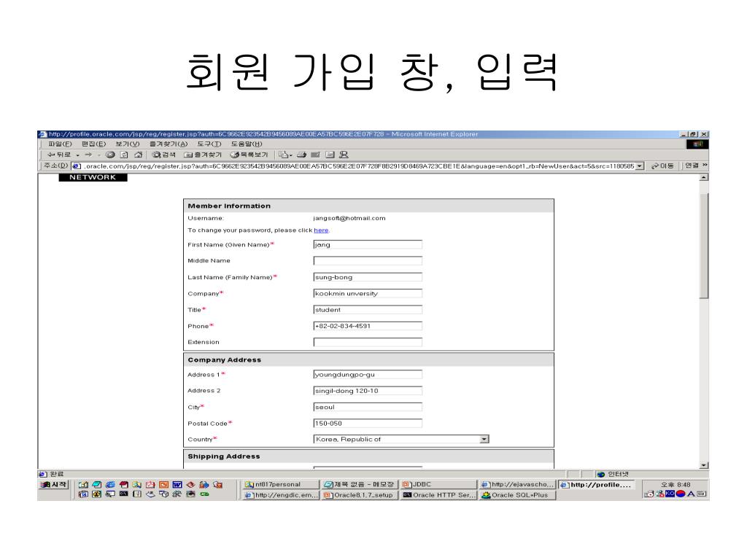Switch to the 제목 없음 - 메모장 taskbar window
The image size is (747, 560).
coord(360,484)
